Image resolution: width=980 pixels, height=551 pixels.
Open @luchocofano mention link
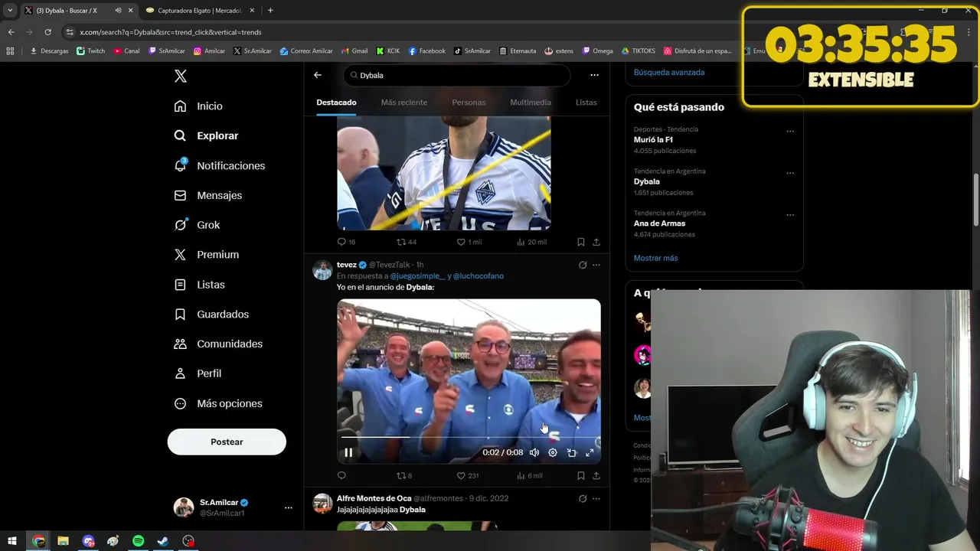[479, 275]
